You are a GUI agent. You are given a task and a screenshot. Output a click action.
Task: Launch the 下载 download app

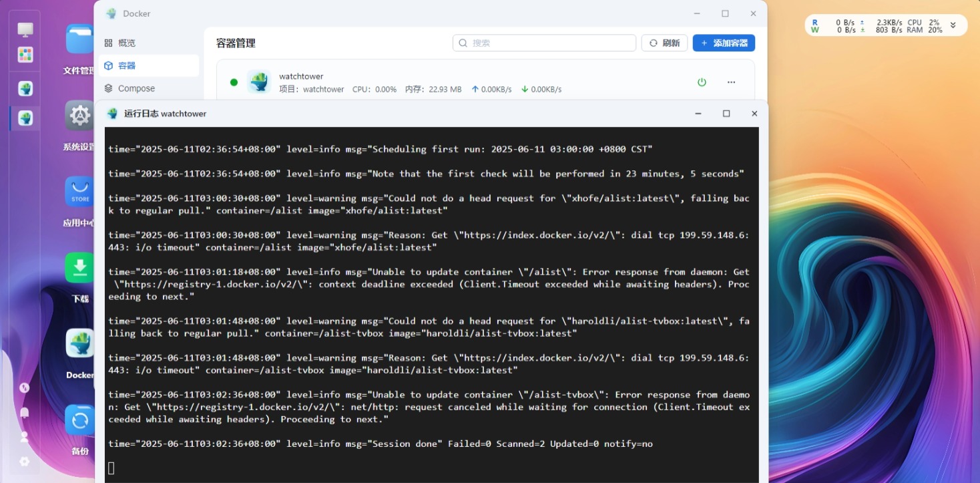click(x=80, y=268)
